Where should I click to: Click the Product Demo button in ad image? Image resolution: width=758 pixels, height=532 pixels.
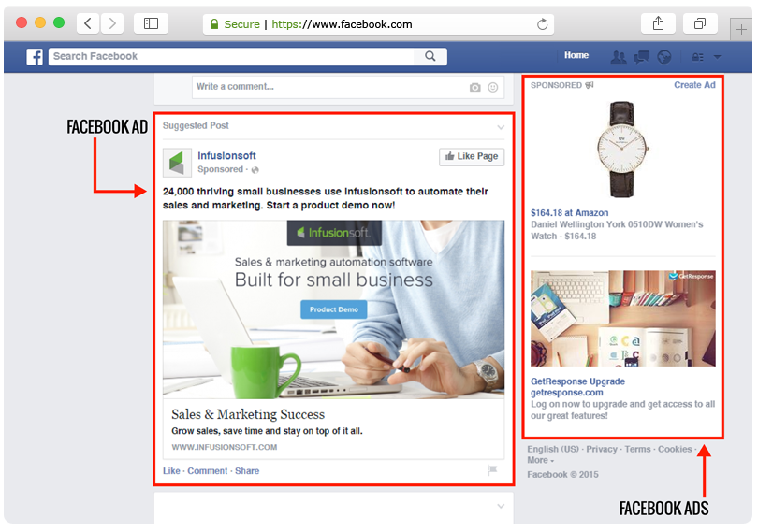point(334,309)
